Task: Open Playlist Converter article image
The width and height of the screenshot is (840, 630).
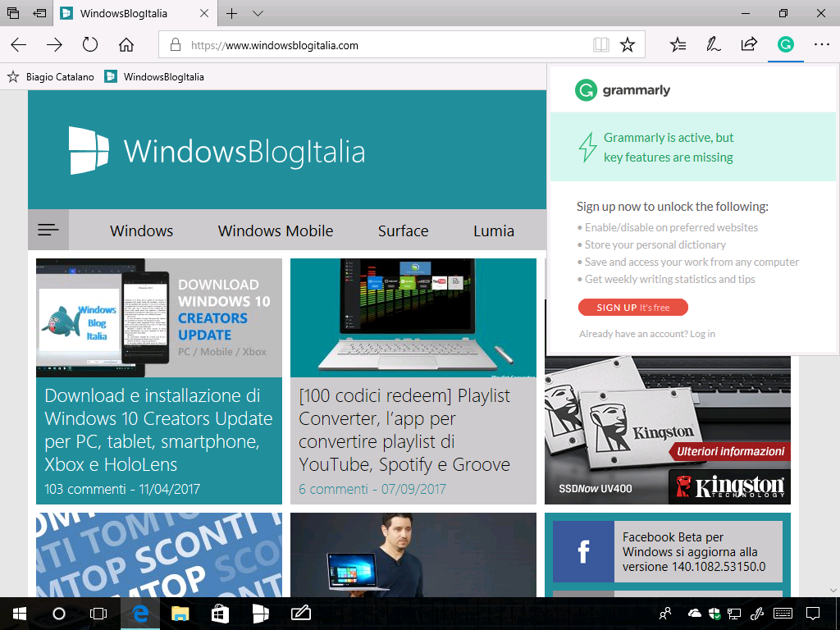Action: pyautogui.click(x=413, y=317)
